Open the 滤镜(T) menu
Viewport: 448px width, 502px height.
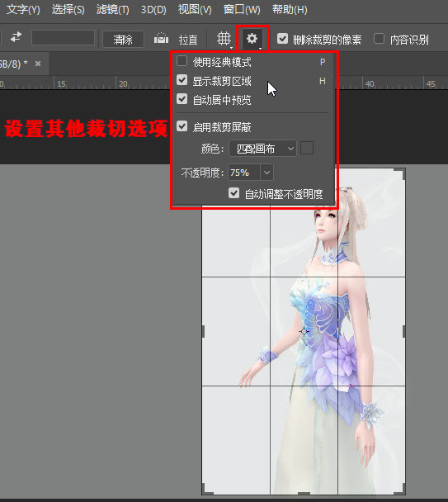pyautogui.click(x=113, y=10)
